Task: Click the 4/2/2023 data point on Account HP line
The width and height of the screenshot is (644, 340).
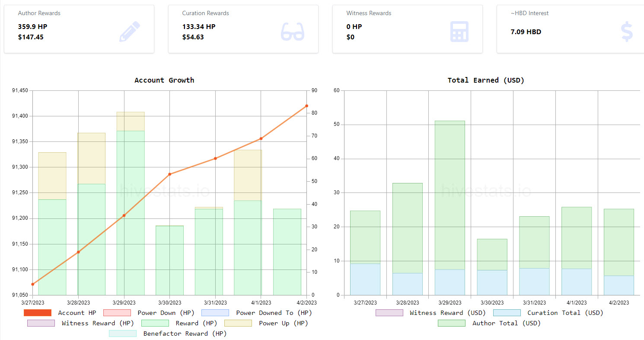Action: coord(306,106)
